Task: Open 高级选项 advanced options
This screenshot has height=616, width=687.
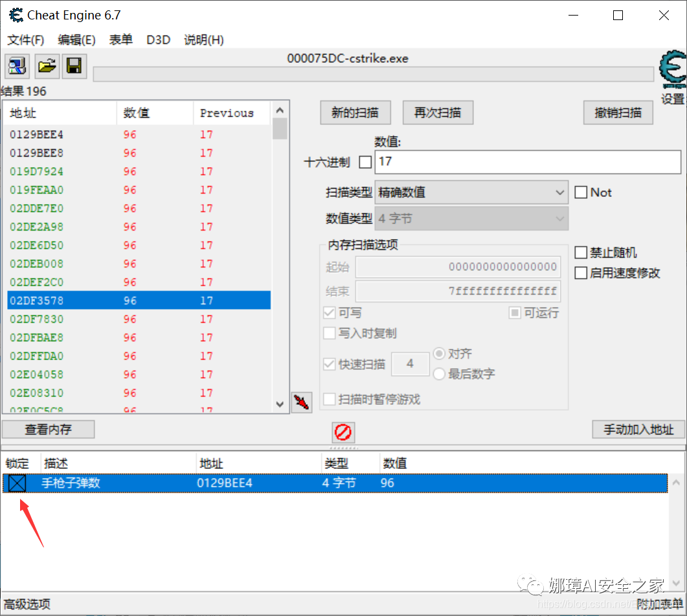Action: click(27, 604)
